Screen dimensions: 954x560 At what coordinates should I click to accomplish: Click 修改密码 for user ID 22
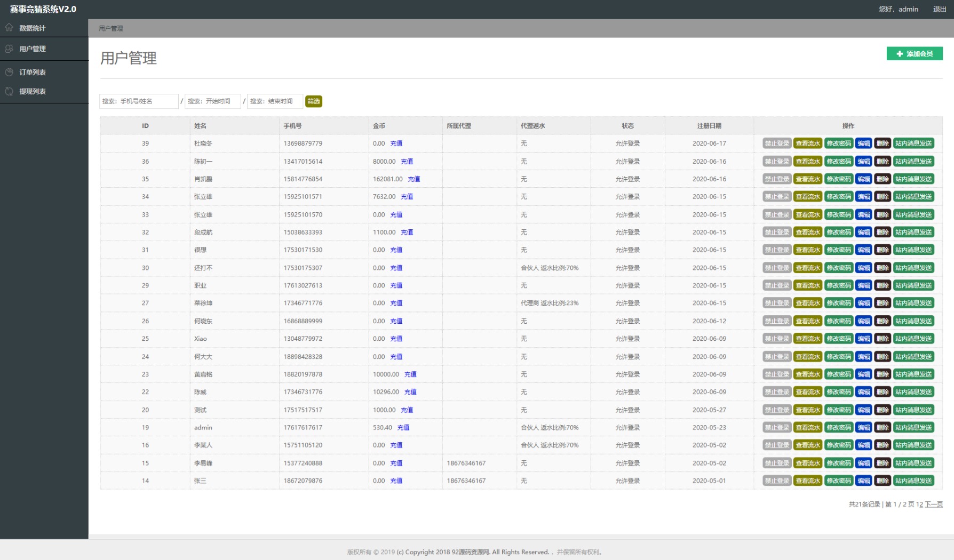[839, 392]
